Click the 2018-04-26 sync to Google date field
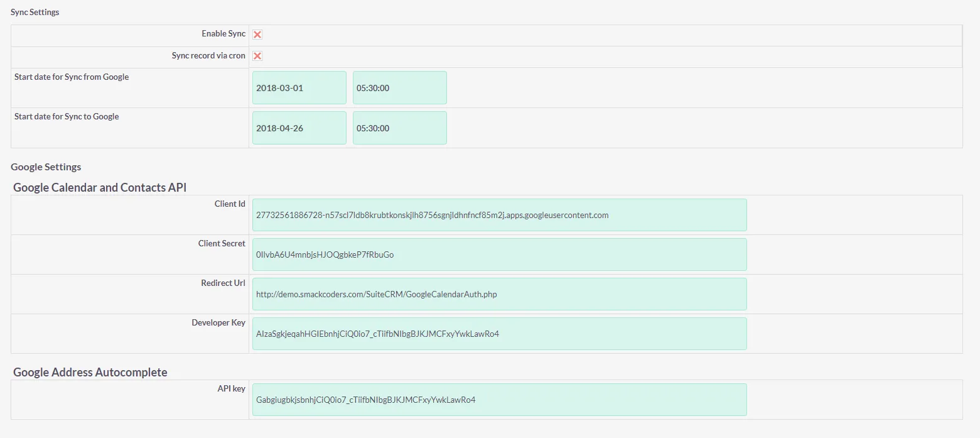Image resolution: width=980 pixels, height=438 pixels. click(299, 128)
